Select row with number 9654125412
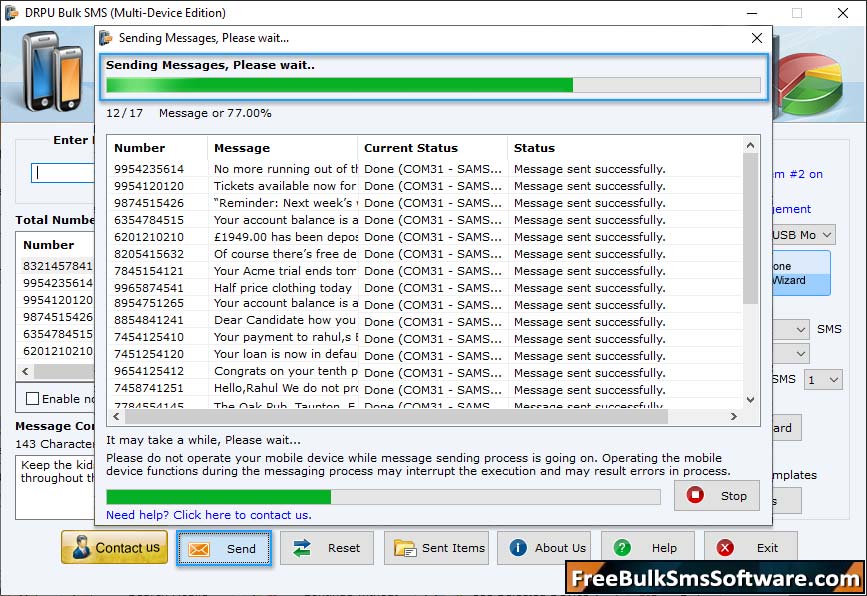Viewport: 867px width, 596px height. 425,373
